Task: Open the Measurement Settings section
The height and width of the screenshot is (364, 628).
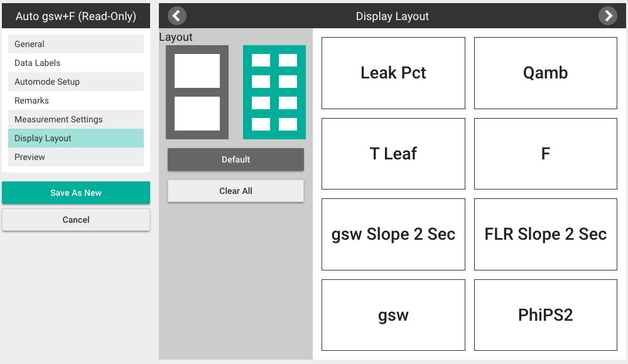Action: [76, 119]
